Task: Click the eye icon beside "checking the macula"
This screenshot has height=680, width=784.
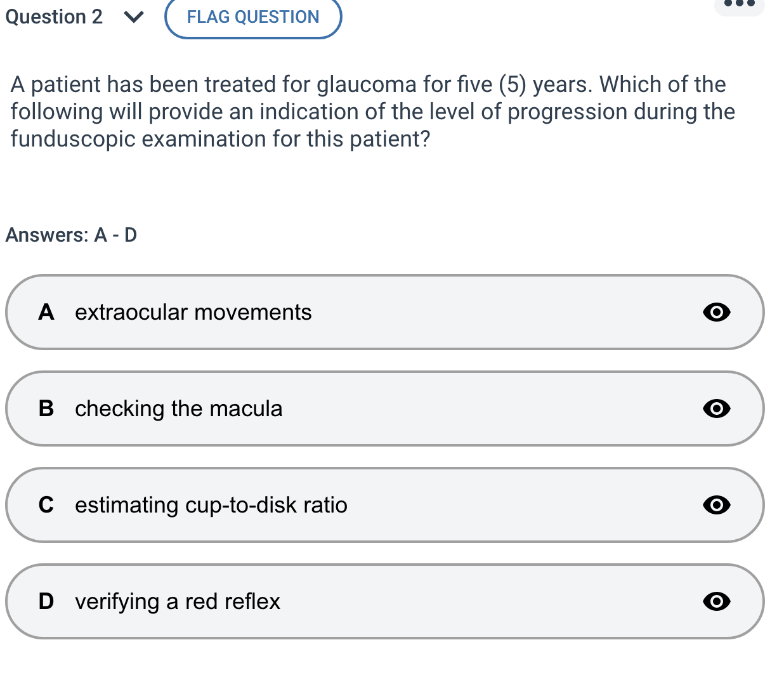Action: tap(716, 409)
